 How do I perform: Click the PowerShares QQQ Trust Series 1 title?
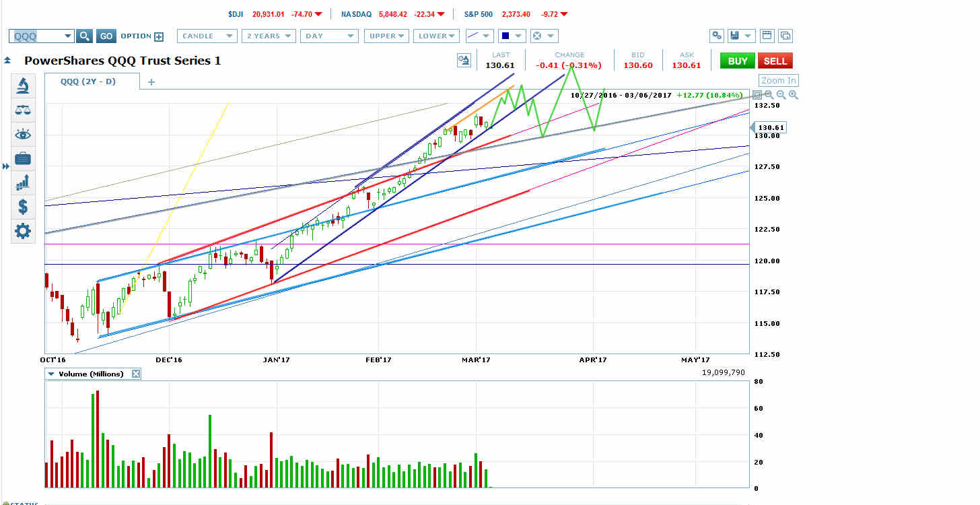123,61
